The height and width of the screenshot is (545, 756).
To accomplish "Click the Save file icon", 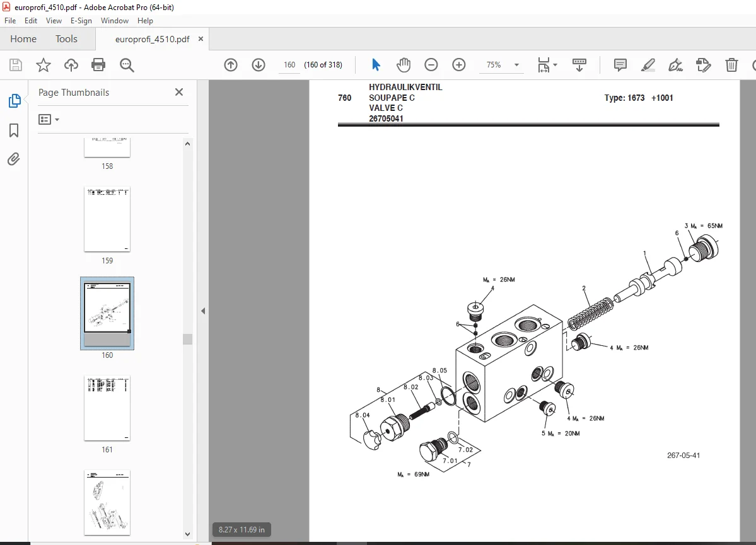I will pos(16,65).
